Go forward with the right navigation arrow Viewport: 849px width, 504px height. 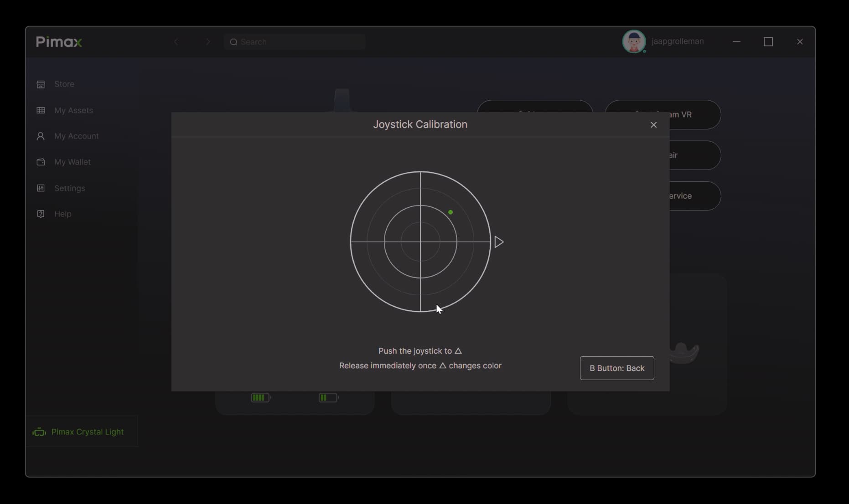[x=208, y=42]
